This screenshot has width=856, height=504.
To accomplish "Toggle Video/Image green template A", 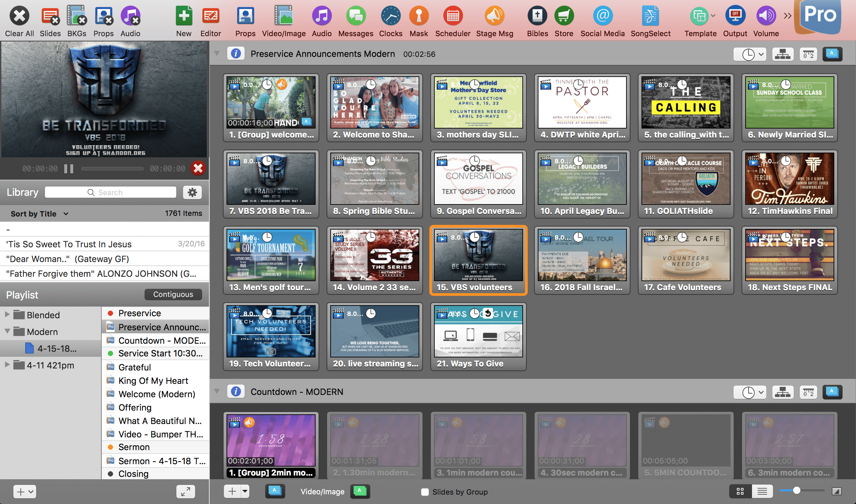I will point(359,491).
